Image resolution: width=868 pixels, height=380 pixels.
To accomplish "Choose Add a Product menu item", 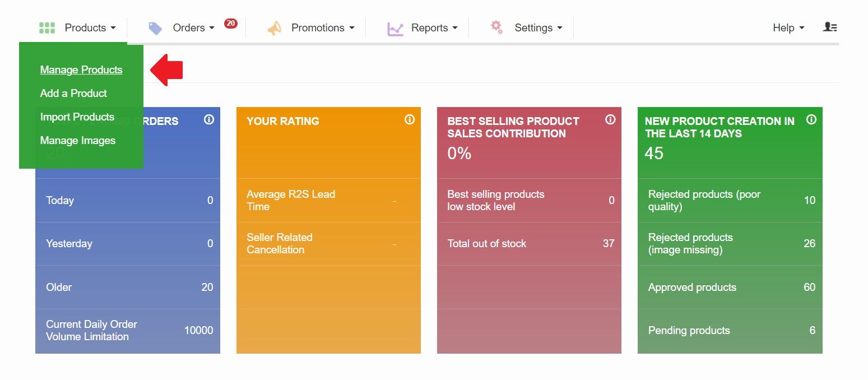I will [73, 94].
